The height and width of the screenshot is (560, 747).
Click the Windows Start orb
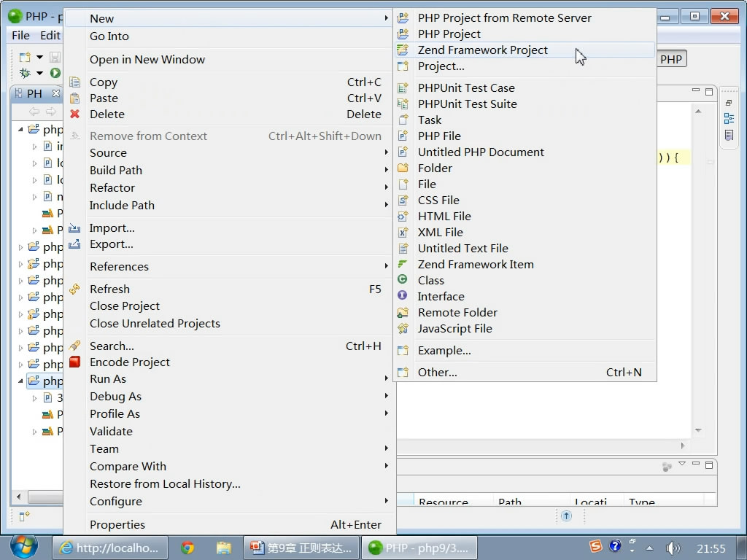pyautogui.click(x=23, y=547)
